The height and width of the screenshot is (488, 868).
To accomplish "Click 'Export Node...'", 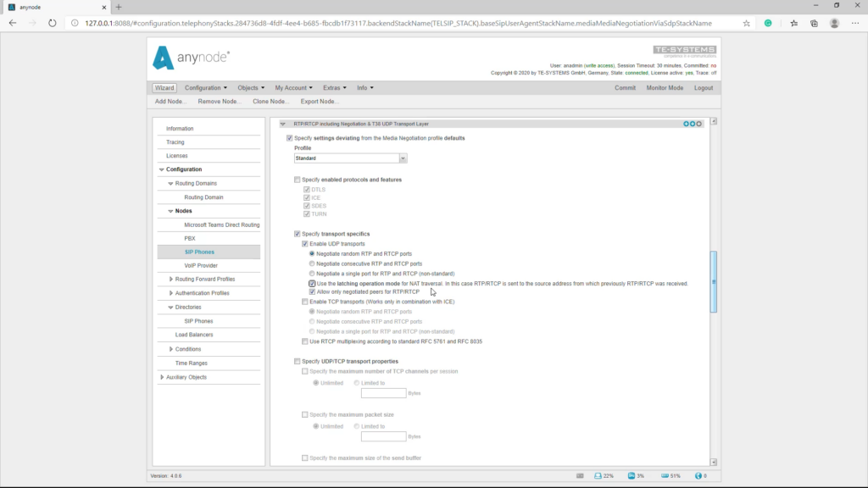I will point(320,102).
